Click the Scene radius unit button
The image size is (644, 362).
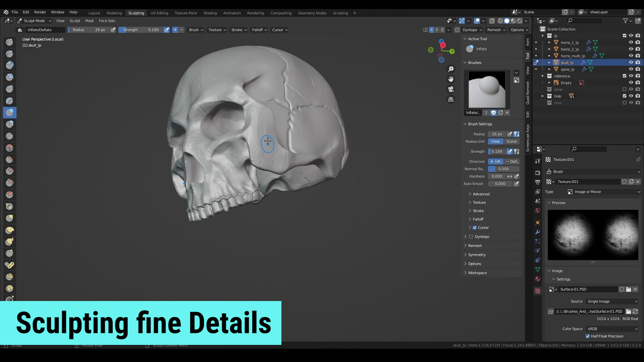(x=511, y=142)
